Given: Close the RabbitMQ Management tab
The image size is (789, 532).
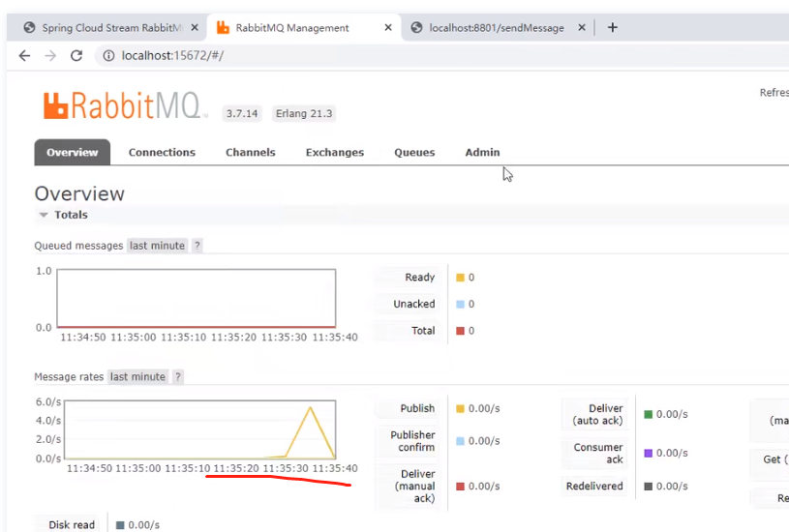Looking at the screenshot, I should coord(388,28).
